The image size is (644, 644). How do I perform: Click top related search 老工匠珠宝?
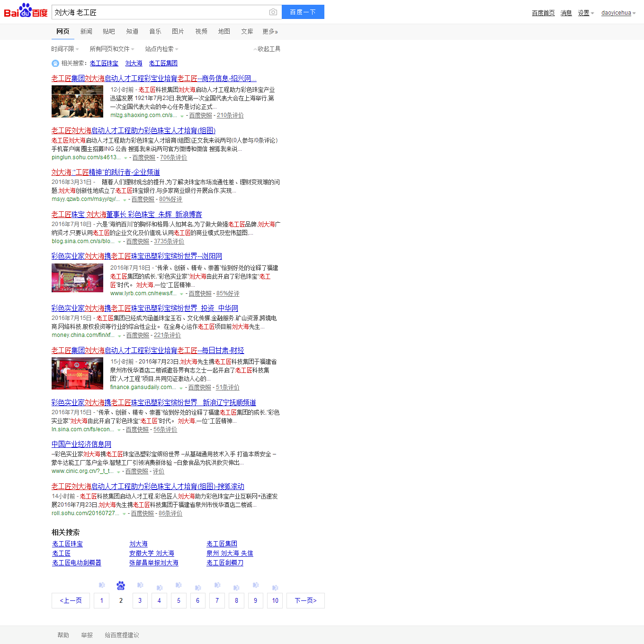click(104, 63)
